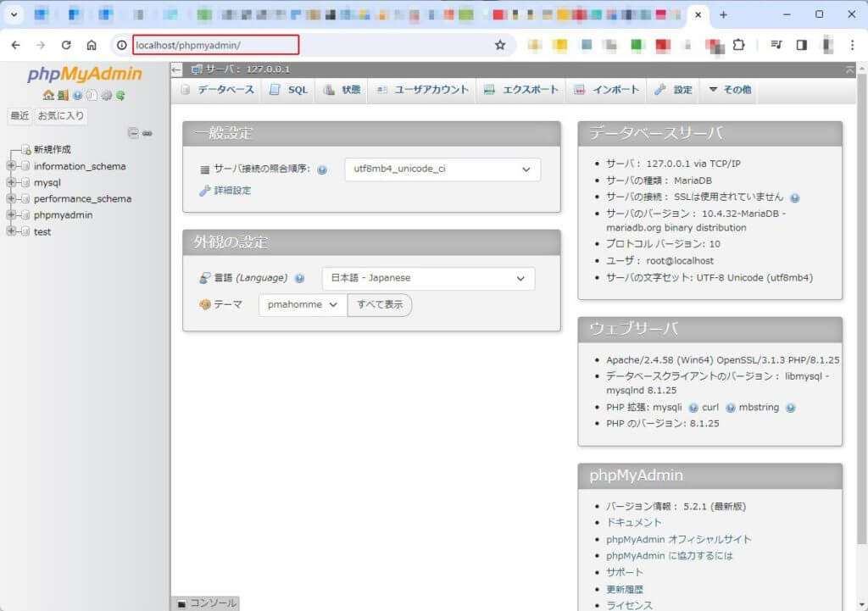The image size is (868, 611).
Task: Click the address bar showing localhost/phpmyadmin/
Action: (x=216, y=45)
